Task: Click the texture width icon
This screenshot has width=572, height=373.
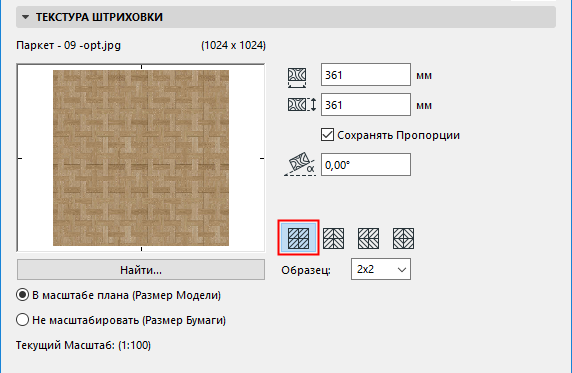Action: click(x=297, y=77)
